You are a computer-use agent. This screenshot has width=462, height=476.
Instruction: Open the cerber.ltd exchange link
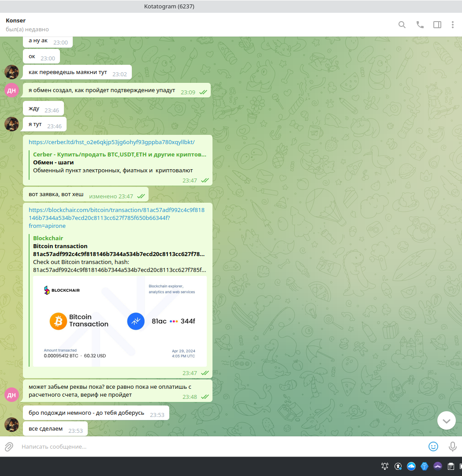tap(112, 142)
